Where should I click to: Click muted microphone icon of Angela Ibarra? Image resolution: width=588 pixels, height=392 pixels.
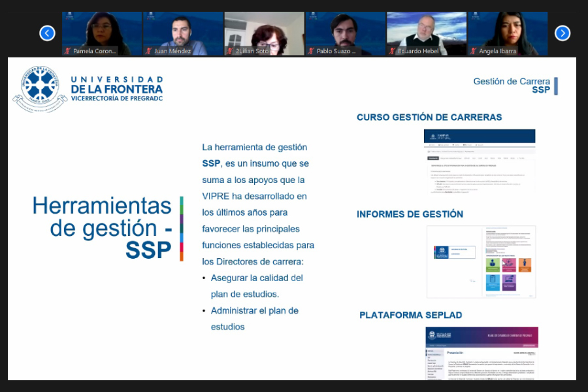(x=474, y=51)
